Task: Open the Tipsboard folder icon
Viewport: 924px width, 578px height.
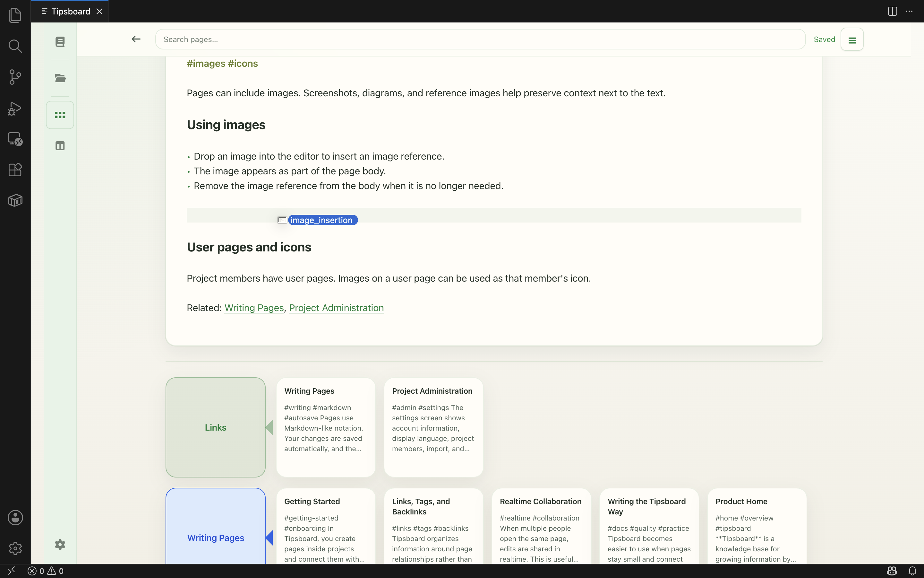Action: (60, 78)
